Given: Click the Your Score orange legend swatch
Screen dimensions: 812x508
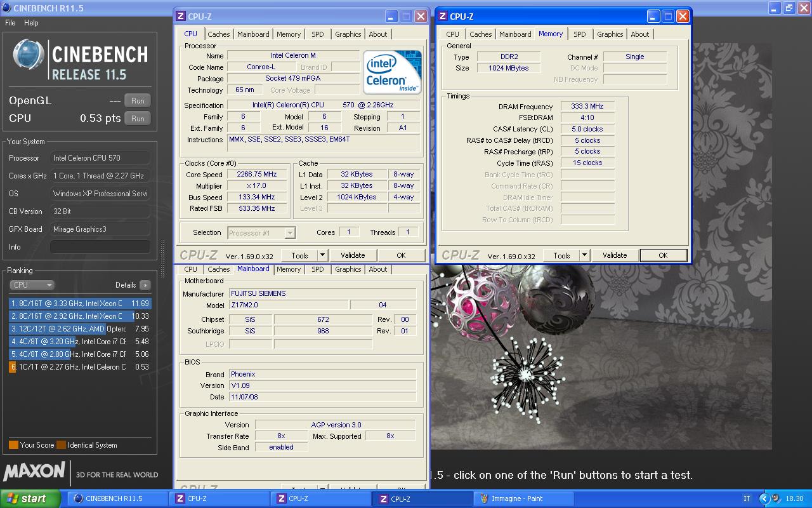Looking at the screenshot, I should pyautogui.click(x=13, y=445).
